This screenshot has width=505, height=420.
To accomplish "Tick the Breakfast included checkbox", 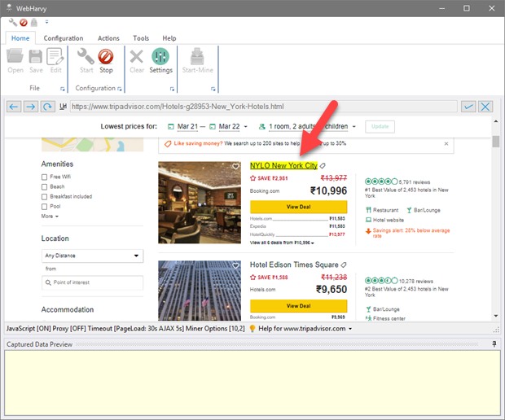I will pyautogui.click(x=45, y=196).
